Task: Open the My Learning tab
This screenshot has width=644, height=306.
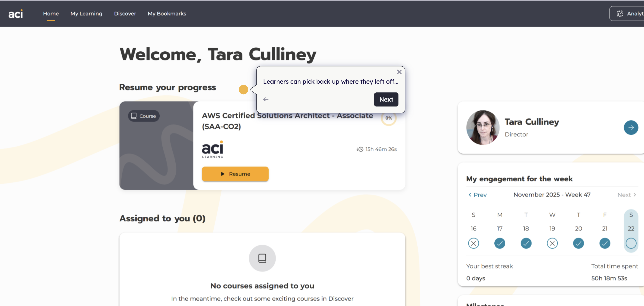Action: (86, 14)
